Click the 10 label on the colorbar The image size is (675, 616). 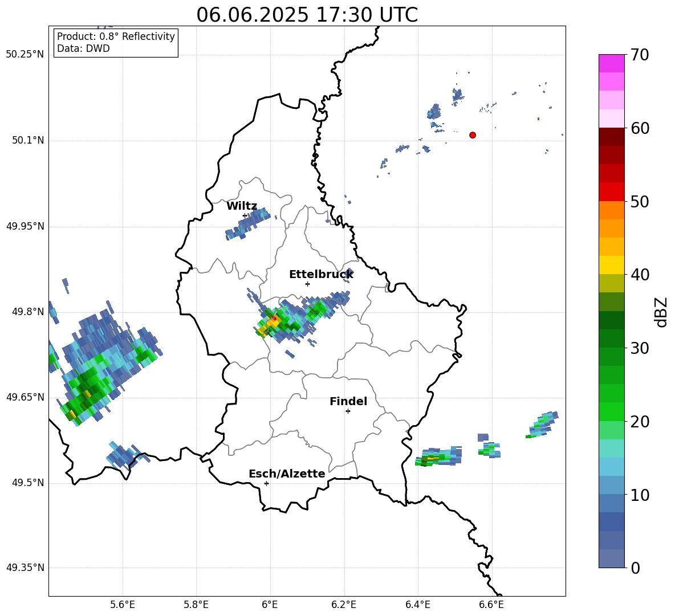pos(640,495)
